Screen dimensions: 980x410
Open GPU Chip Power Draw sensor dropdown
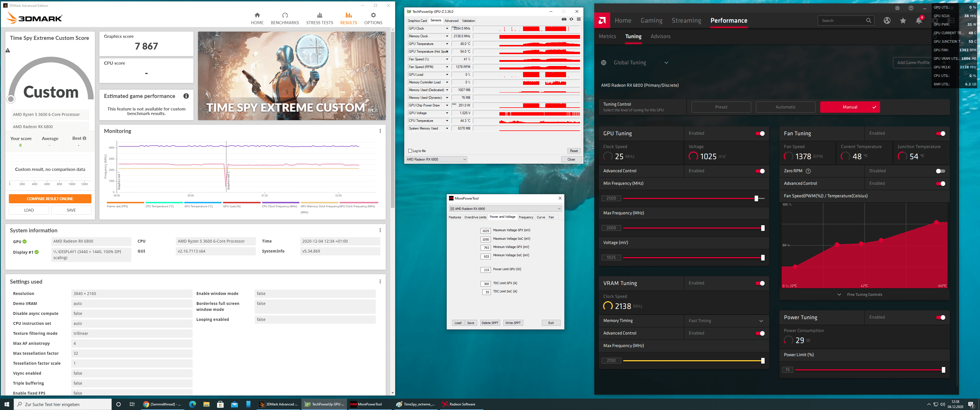pyautogui.click(x=447, y=105)
